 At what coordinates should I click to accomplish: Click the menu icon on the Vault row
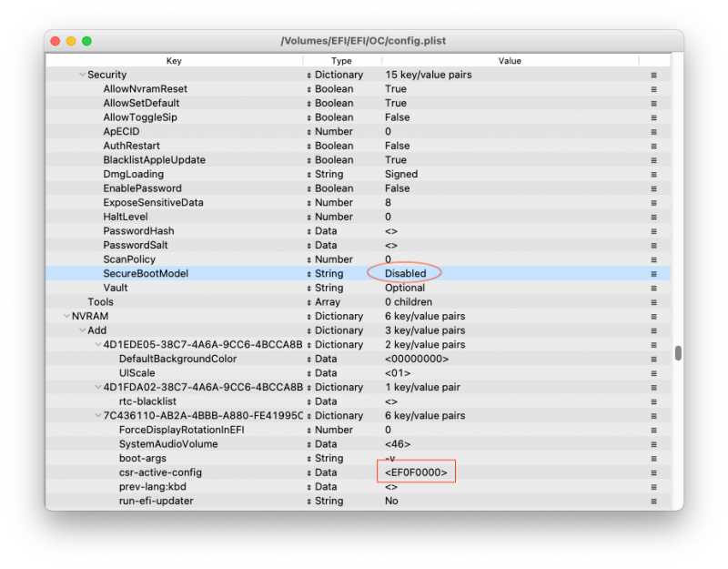[x=652, y=288]
